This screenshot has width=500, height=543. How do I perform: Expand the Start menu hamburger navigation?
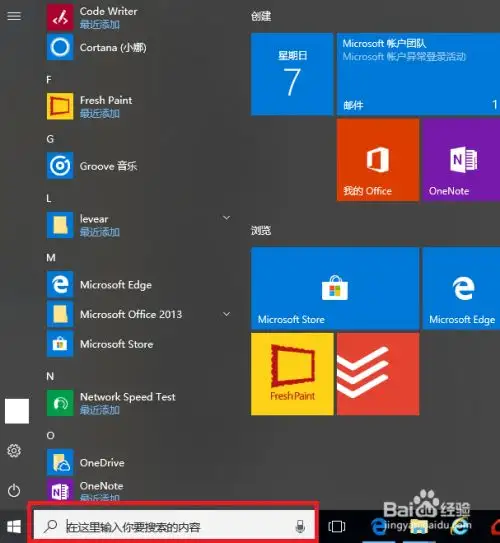14,16
